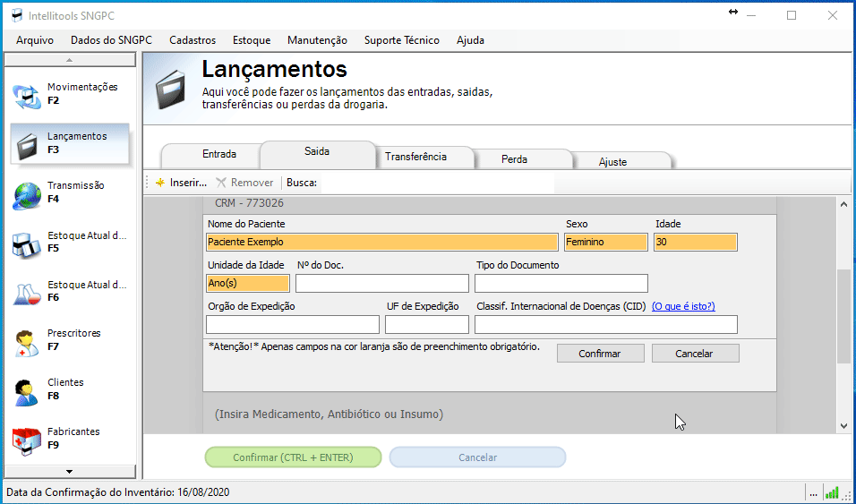Click the Busca search field
The image size is (856, 504).
pos(437,183)
